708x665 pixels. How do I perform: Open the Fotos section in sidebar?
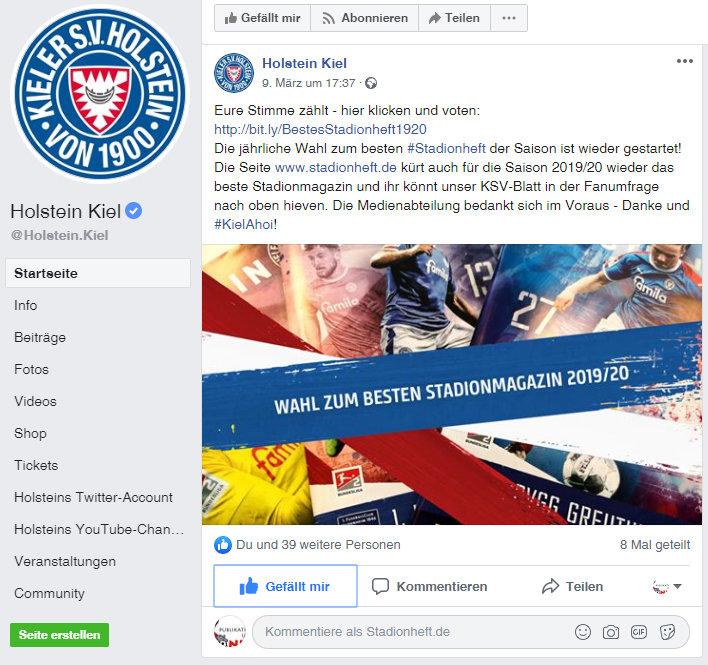click(31, 369)
